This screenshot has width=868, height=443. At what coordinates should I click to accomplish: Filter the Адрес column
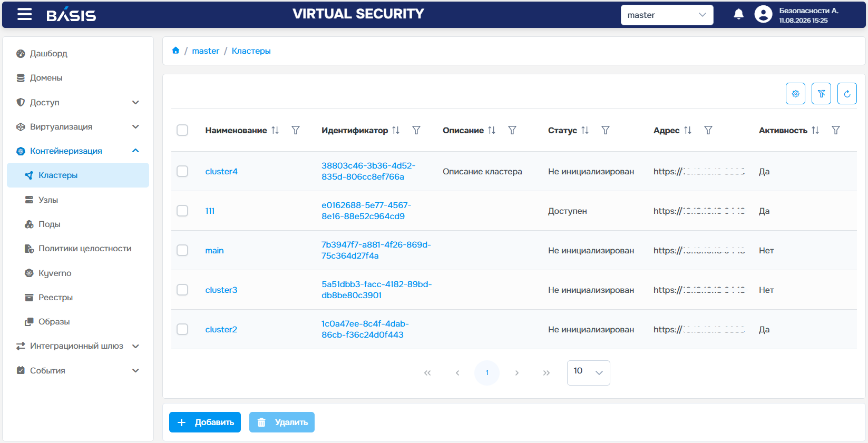tap(708, 130)
